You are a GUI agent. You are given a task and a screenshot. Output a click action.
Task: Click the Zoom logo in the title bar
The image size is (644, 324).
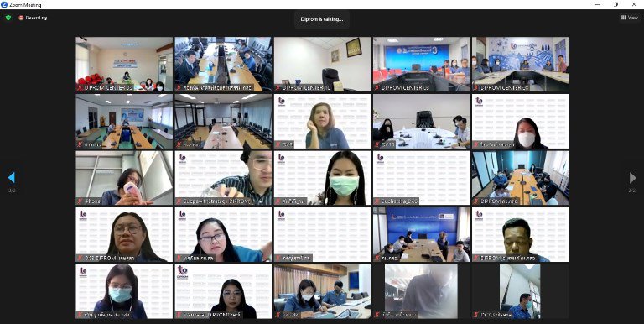click(4, 4)
